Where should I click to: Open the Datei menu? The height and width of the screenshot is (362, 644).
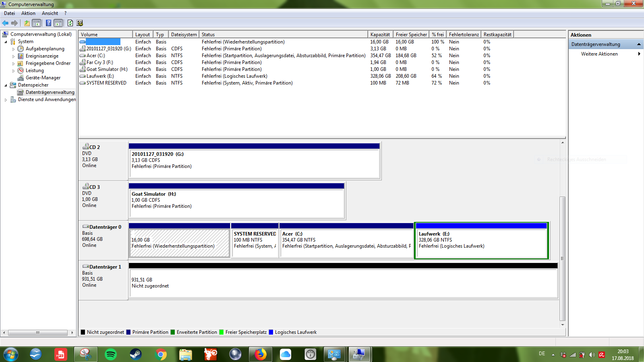(9, 13)
